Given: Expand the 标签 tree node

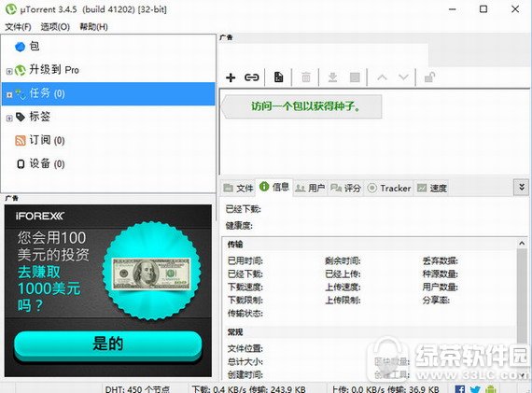Looking at the screenshot, I should pos(9,119).
